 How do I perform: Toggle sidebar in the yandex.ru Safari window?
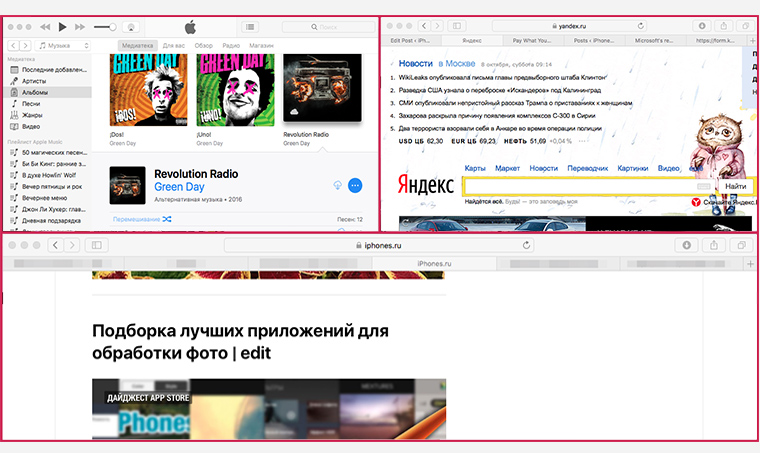point(457,26)
